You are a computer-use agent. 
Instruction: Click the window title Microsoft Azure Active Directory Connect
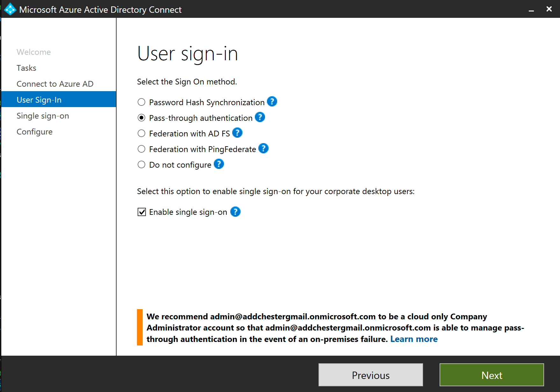coord(100,10)
